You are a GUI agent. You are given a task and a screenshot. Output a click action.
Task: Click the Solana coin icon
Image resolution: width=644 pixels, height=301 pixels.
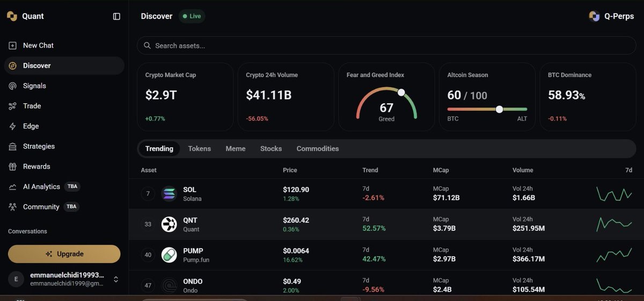click(x=169, y=193)
